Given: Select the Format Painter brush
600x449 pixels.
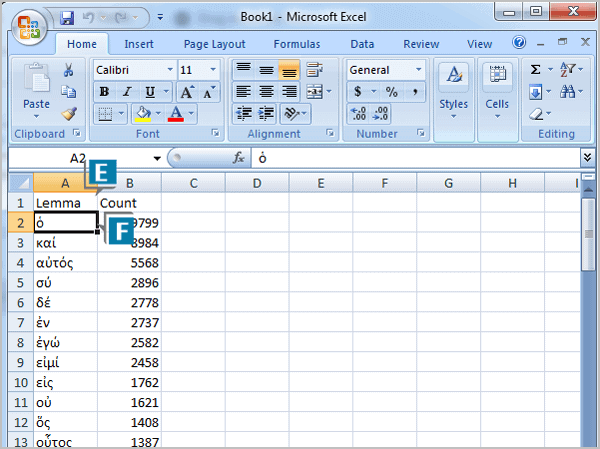Looking at the screenshot, I should click(x=69, y=114).
